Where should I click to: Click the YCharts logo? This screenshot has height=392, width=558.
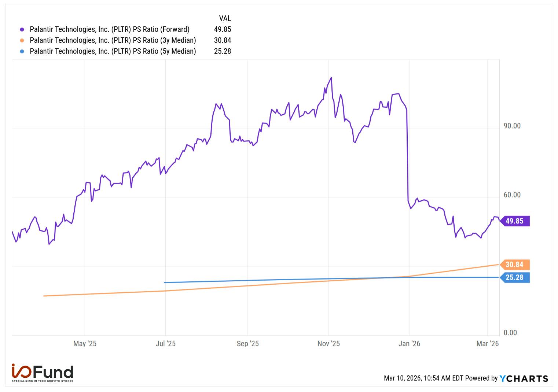tap(524, 378)
